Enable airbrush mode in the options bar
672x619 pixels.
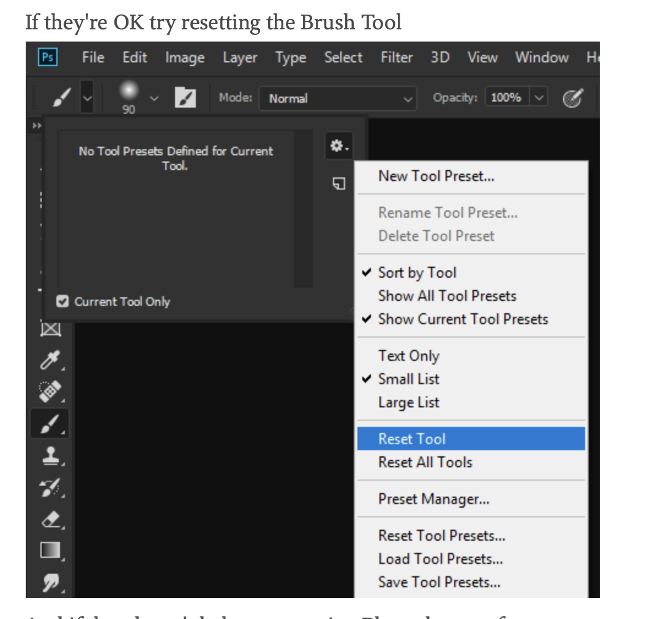coord(573,97)
